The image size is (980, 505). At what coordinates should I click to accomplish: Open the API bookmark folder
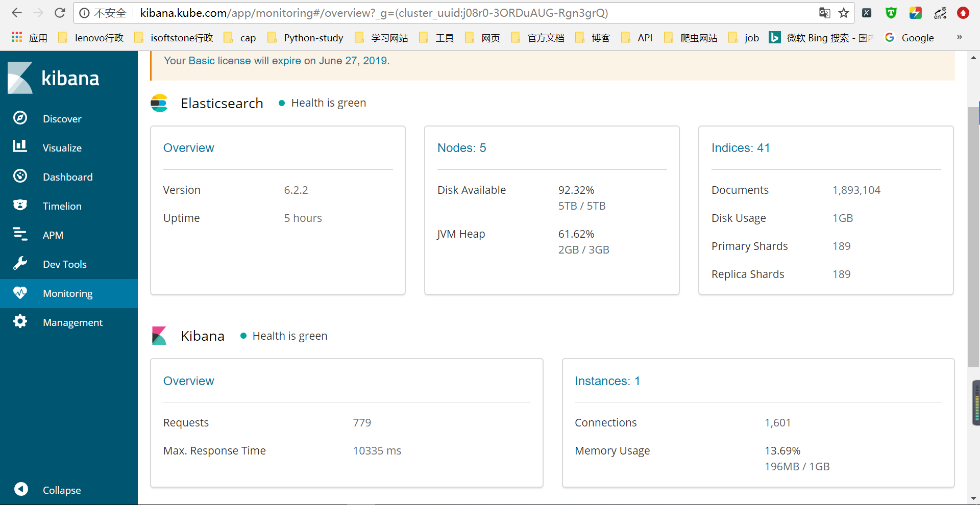tap(637, 38)
